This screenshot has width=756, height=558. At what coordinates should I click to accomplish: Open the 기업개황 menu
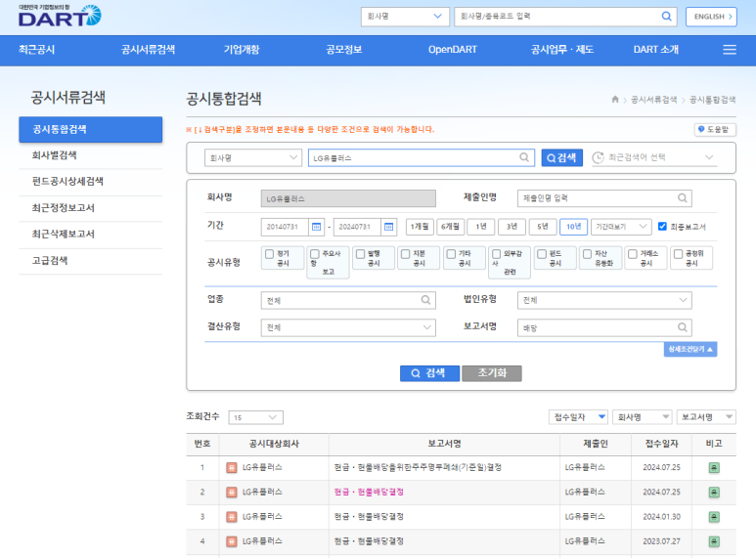click(x=242, y=50)
